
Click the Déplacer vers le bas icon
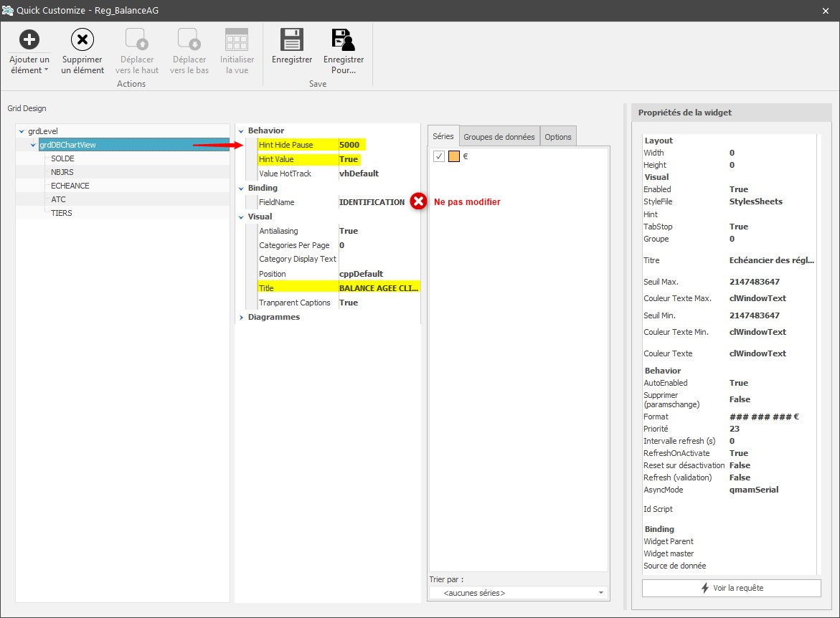[189, 39]
